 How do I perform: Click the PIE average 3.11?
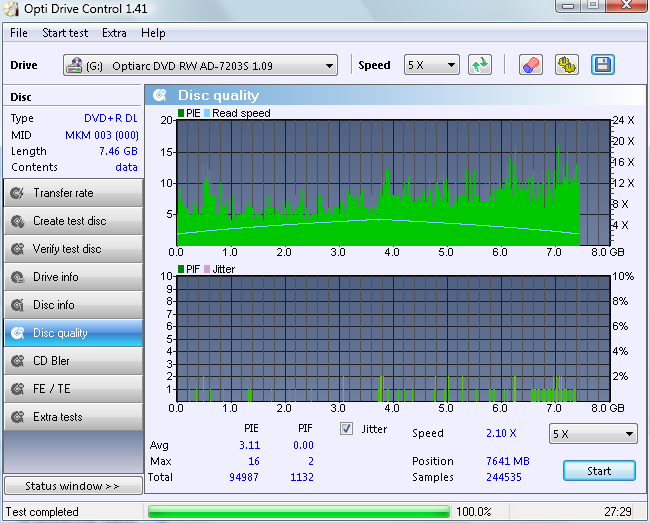tap(250, 445)
